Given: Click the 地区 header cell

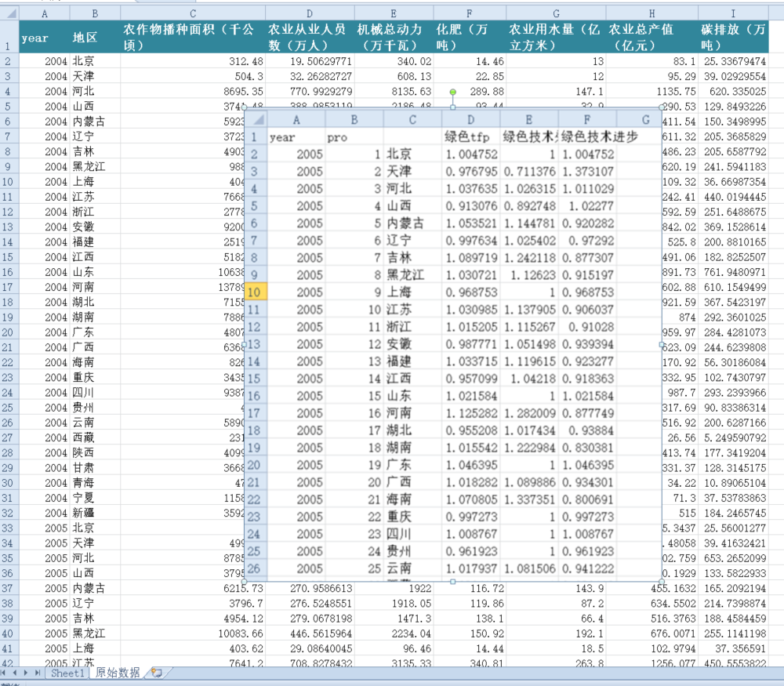Looking at the screenshot, I should point(95,37).
